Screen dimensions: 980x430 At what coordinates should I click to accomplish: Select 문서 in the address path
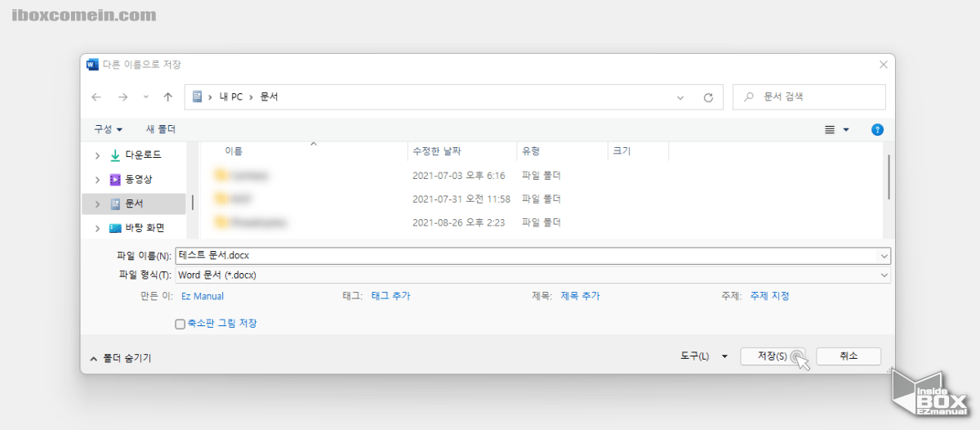click(x=269, y=96)
